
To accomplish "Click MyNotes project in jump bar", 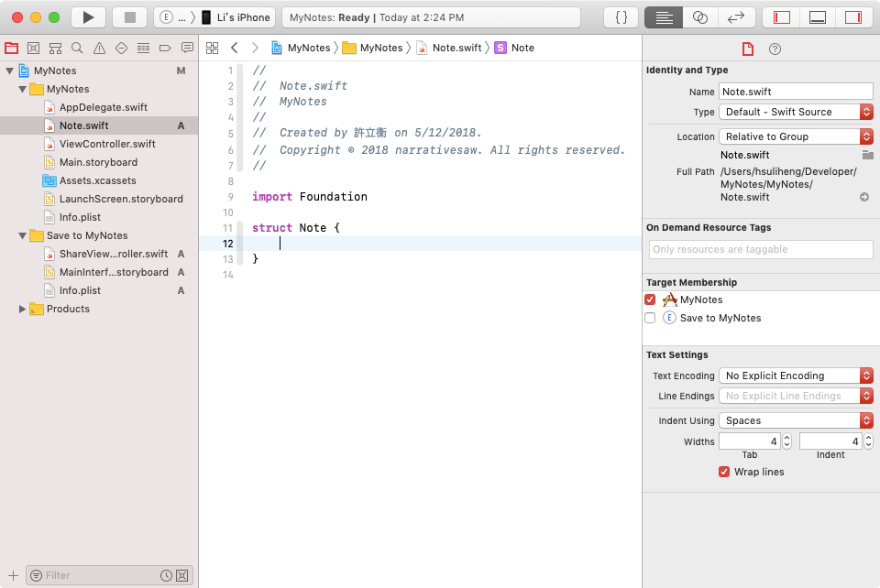I will [x=301, y=49].
